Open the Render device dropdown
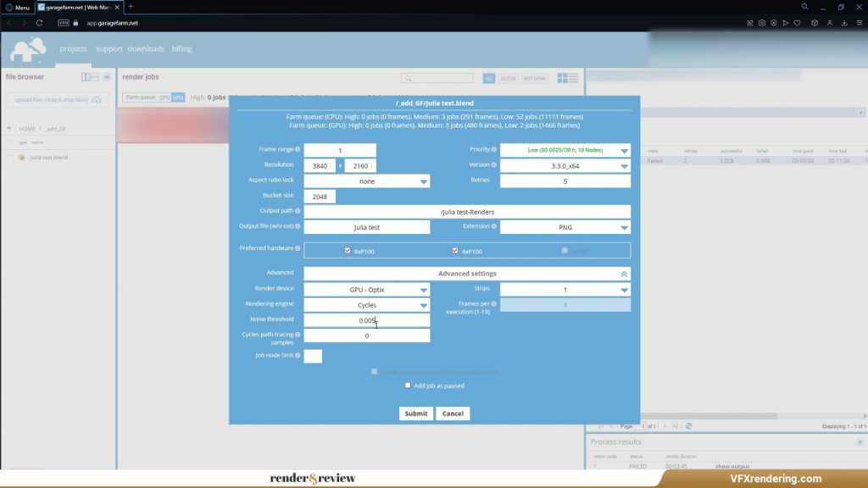Viewport: 868px width, 488px height. [x=367, y=290]
